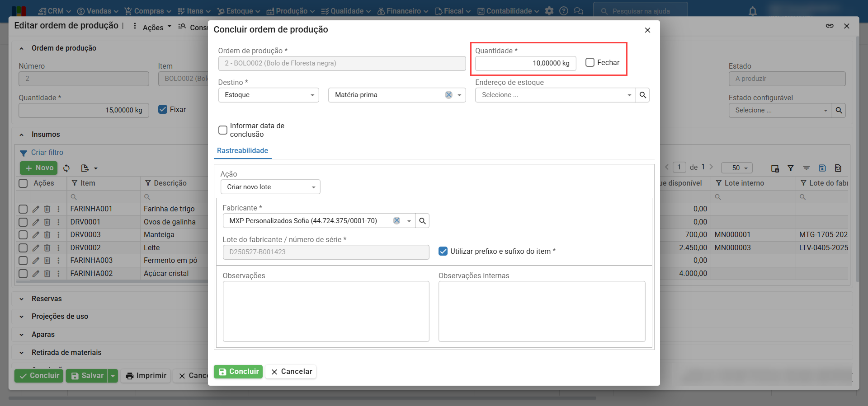Viewport: 868px width, 406px height.
Task: Open the Destino dropdown showing Estoque
Action: [x=269, y=95]
